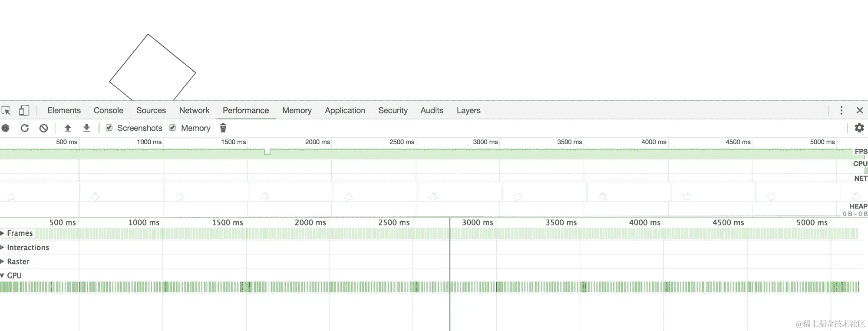Click the FPS dip in the overview chart
This screenshot has height=331, width=868.
coord(267,152)
